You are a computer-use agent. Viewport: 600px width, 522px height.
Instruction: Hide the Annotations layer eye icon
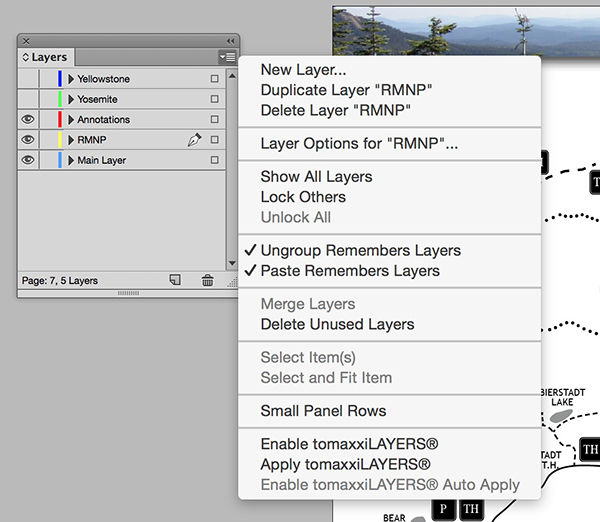coord(28,119)
